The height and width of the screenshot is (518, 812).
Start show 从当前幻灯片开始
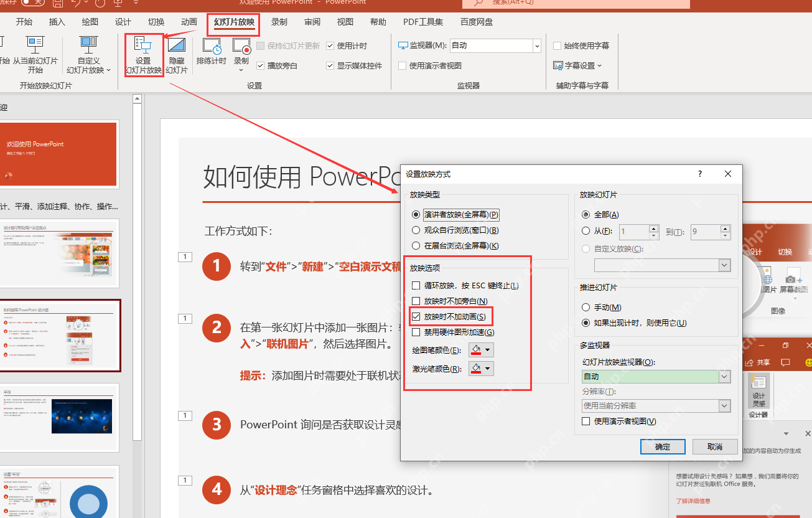[x=35, y=55]
